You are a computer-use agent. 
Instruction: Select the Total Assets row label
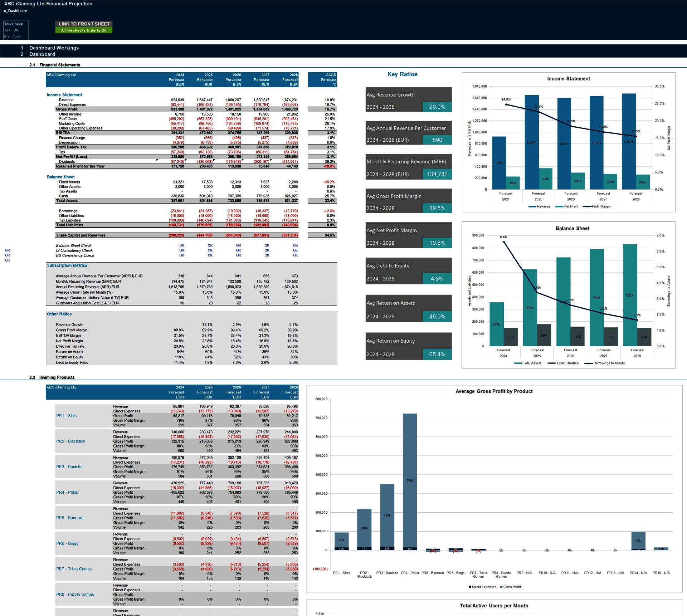[x=67, y=201]
